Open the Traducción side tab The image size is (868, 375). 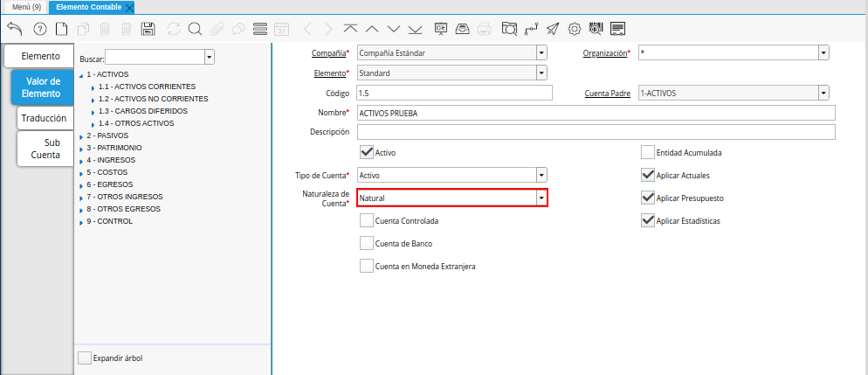45,118
